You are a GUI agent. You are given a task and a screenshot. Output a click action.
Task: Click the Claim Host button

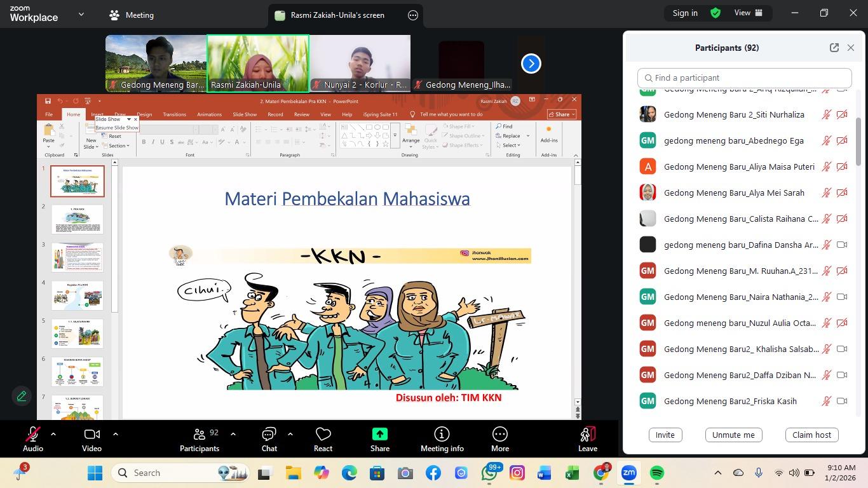coord(811,435)
